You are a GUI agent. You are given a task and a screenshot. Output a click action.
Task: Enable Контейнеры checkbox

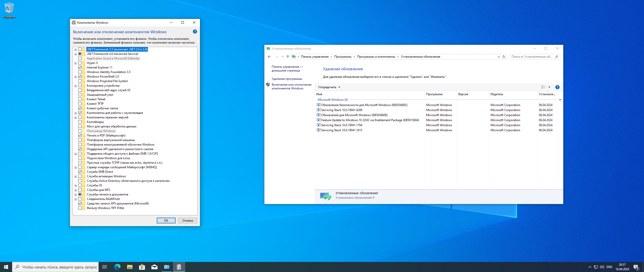[80, 122]
